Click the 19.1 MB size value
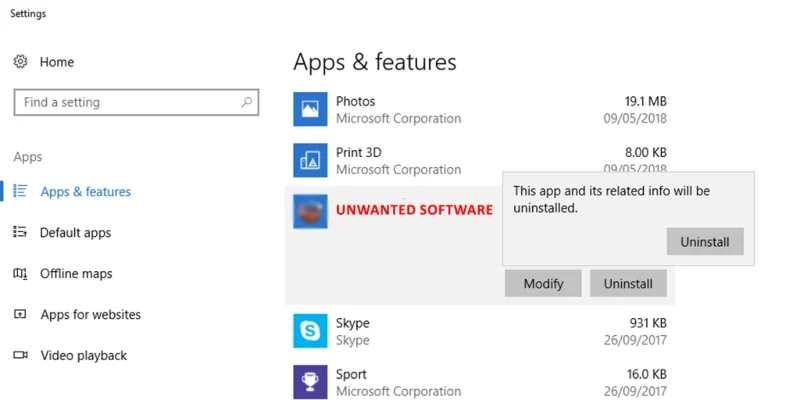The image size is (800, 400). click(x=645, y=101)
